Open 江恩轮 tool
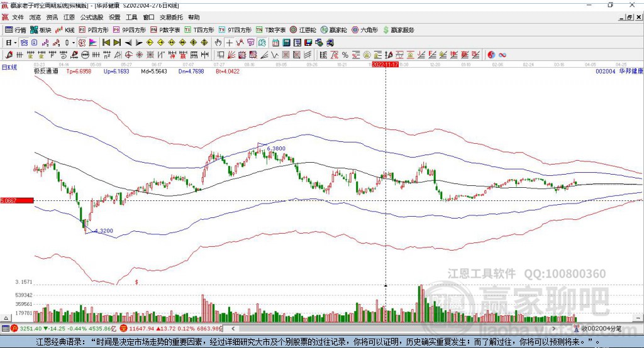Screen dimensions: 644x348 point(303,30)
